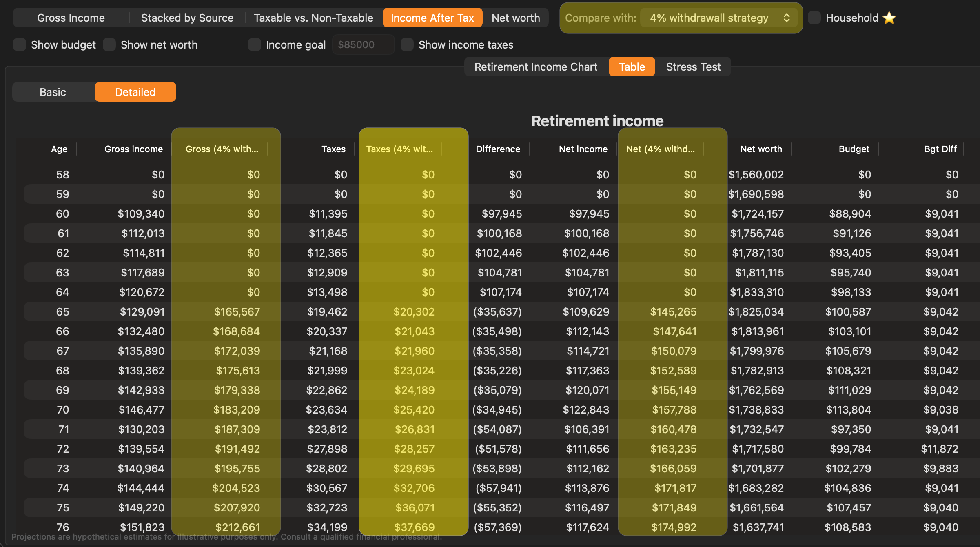
Task: Click the Household star icon
Action: [889, 18]
